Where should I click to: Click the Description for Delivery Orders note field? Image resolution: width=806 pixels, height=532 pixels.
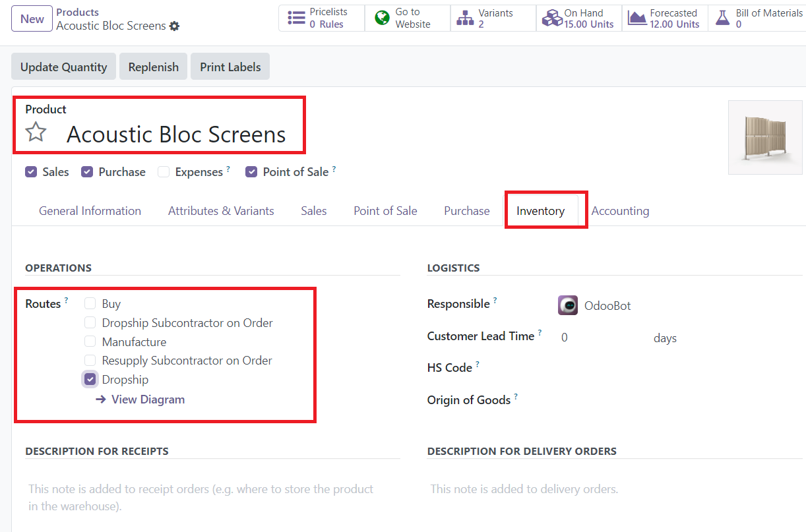tap(615, 489)
